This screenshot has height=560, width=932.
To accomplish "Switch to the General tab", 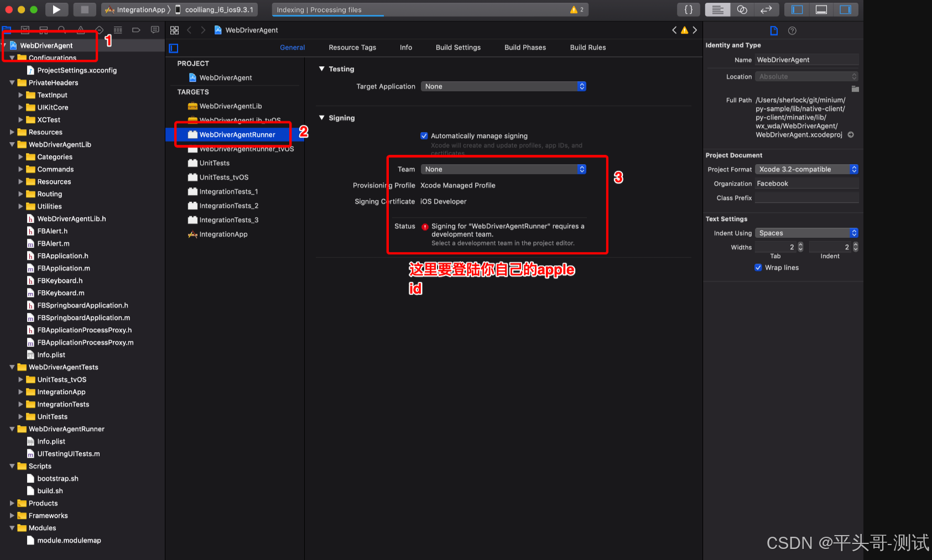I will click(x=292, y=48).
